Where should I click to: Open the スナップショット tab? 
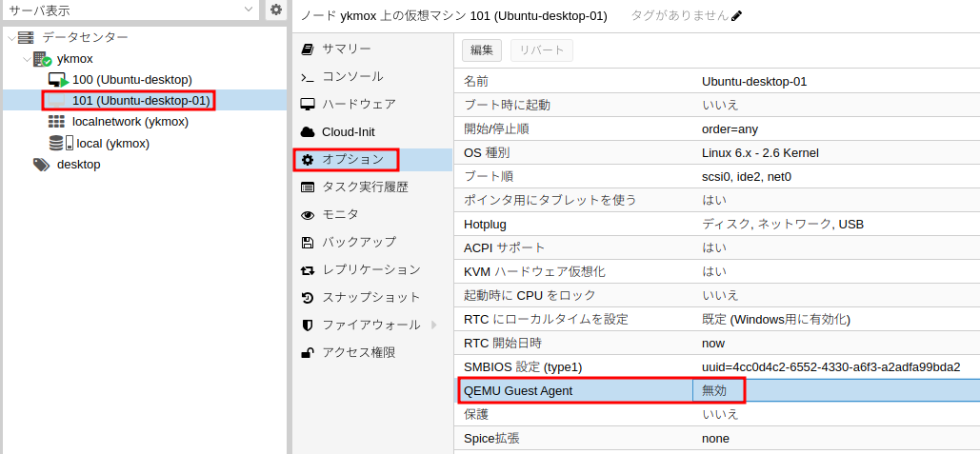coord(373,297)
